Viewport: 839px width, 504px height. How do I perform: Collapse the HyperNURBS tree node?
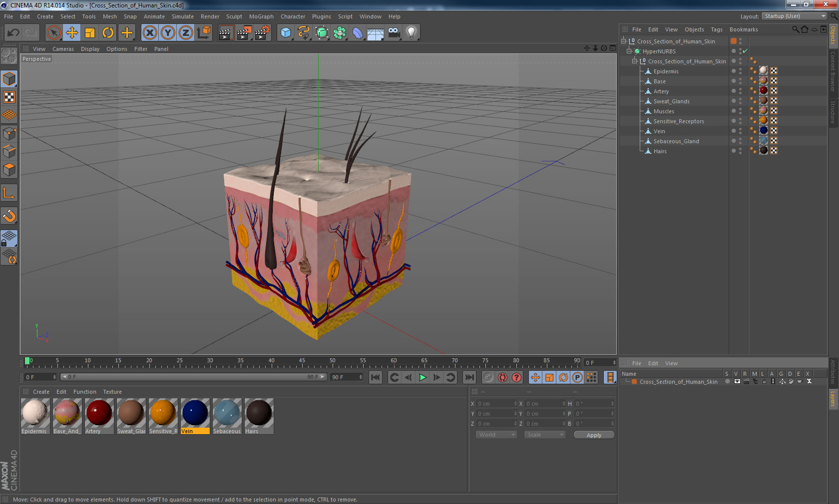pos(629,51)
